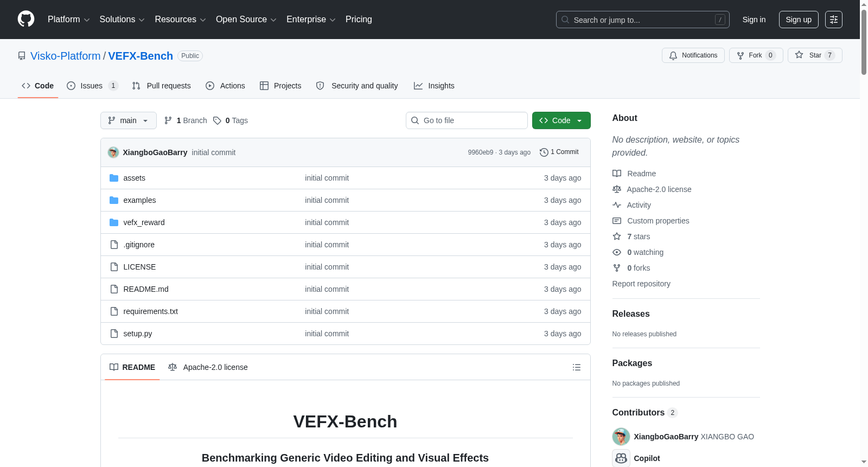Click the branch icon beside 1 Branch

[x=168, y=120]
